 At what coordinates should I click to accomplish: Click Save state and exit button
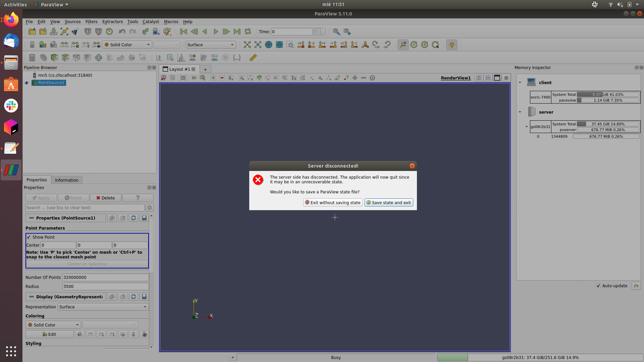point(389,202)
